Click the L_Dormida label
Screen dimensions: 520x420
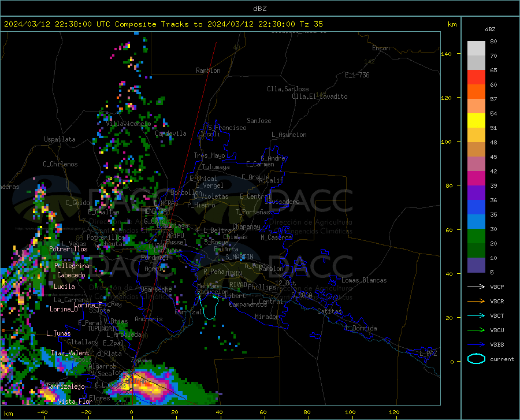[x=361, y=328]
